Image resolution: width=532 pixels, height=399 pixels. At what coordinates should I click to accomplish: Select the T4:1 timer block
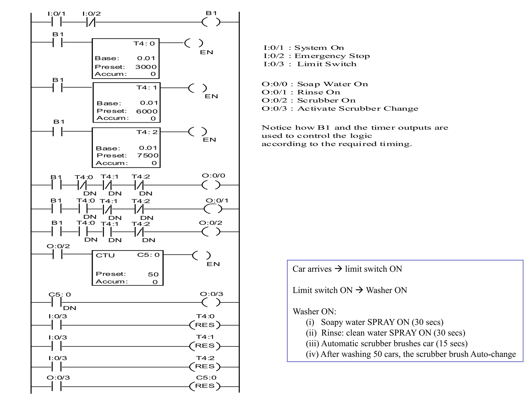coord(127,103)
